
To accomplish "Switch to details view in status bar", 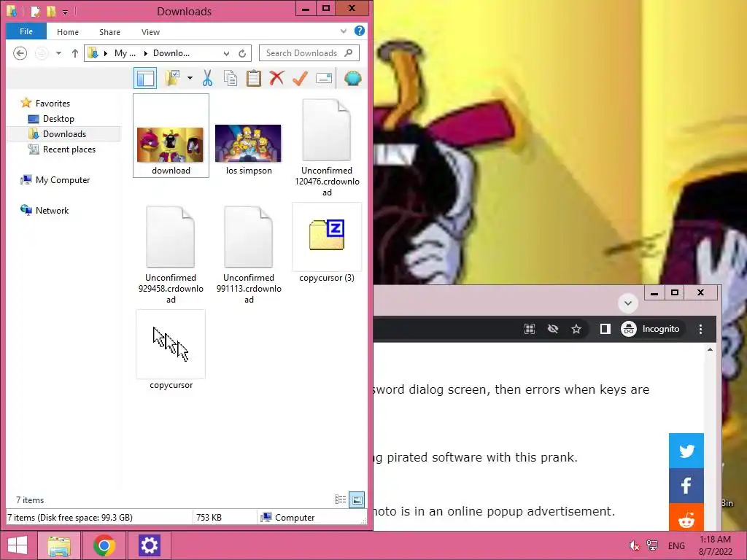I will pos(340,499).
